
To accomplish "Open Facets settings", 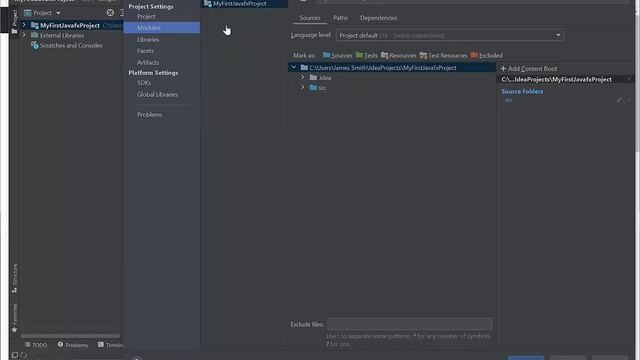I will pyautogui.click(x=145, y=51).
